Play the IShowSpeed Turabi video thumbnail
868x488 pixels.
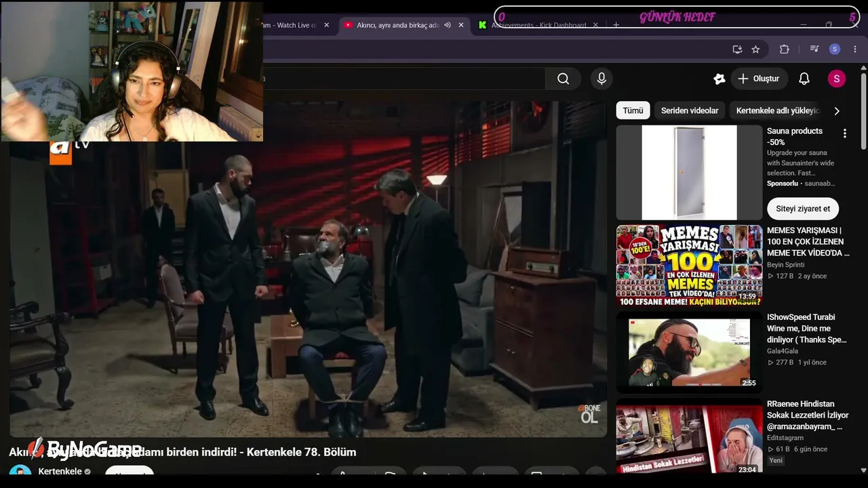pyautogui.click(x=689, y=352)
